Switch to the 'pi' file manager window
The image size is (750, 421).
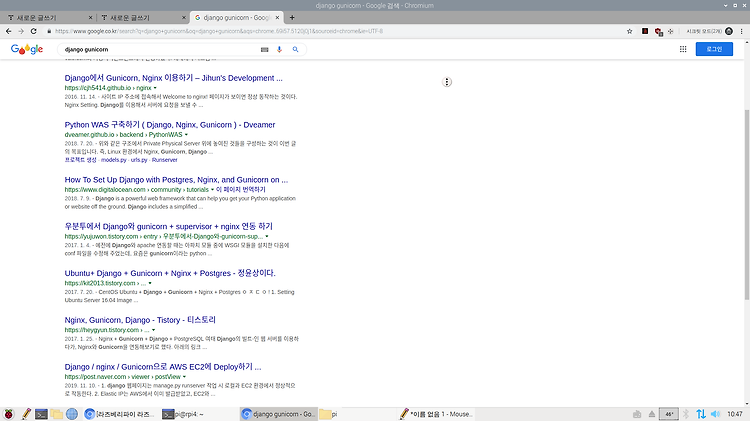356,414
